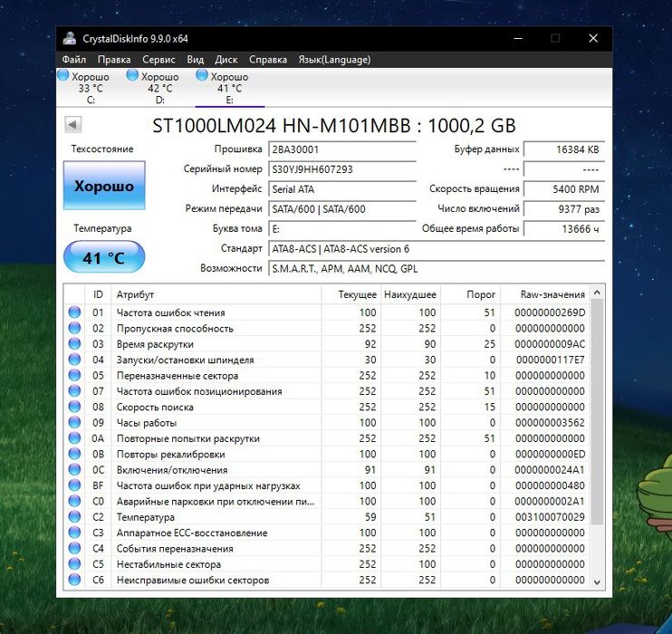
Task: Click status orb for 09 Часы работы
Action: click(74, 422)
